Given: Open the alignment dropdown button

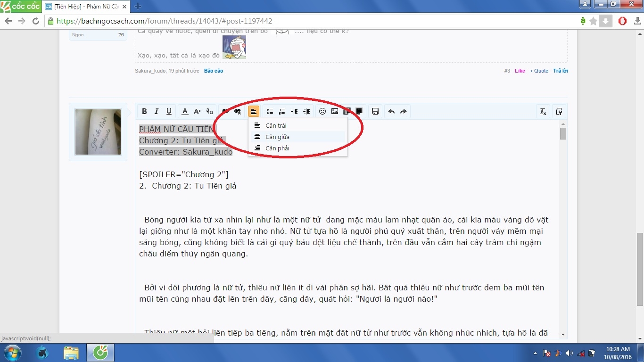Looking at the screenshot, I should pyautogui.click(x=254, y=112).
